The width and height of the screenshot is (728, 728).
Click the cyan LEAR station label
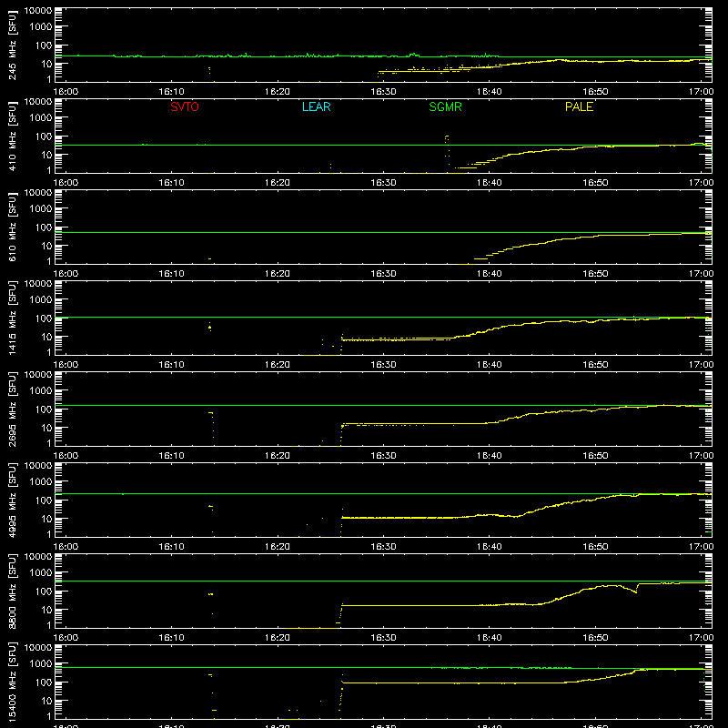[x=316, y=106]
